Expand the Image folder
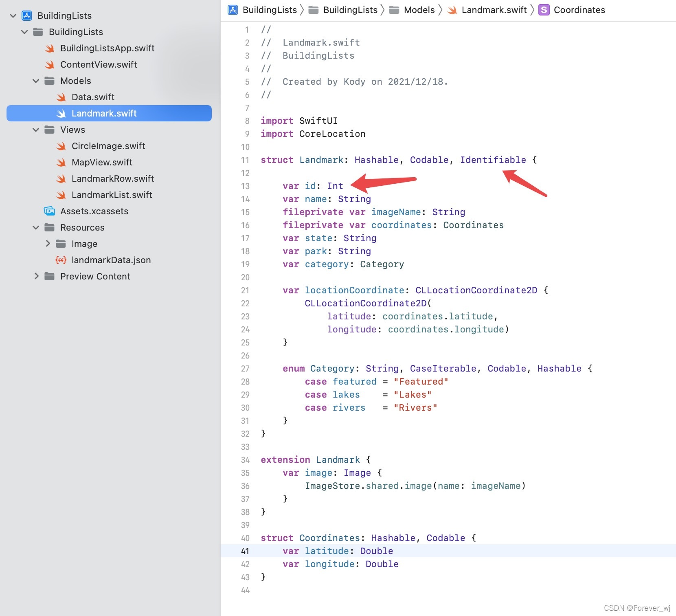 coord(48,244)
